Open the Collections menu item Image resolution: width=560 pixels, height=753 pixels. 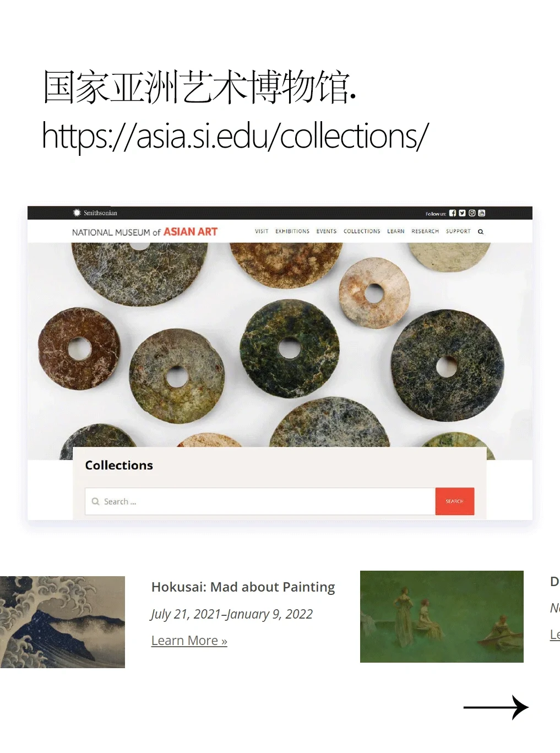(362, 231)
